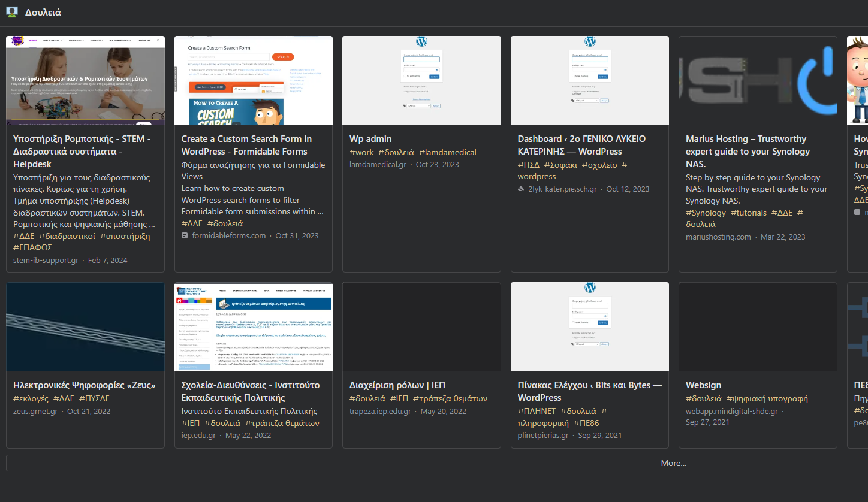Click the stem-ib-support.gr domain text
The width and height of the screenshot is (868, 502).
[x=46, y=261]
